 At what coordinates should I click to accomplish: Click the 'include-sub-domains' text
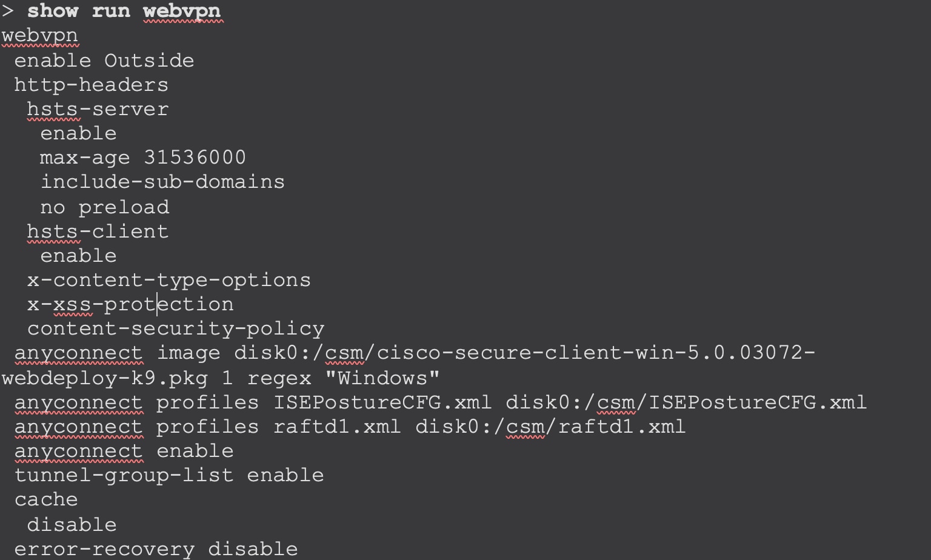click(162, 182)
